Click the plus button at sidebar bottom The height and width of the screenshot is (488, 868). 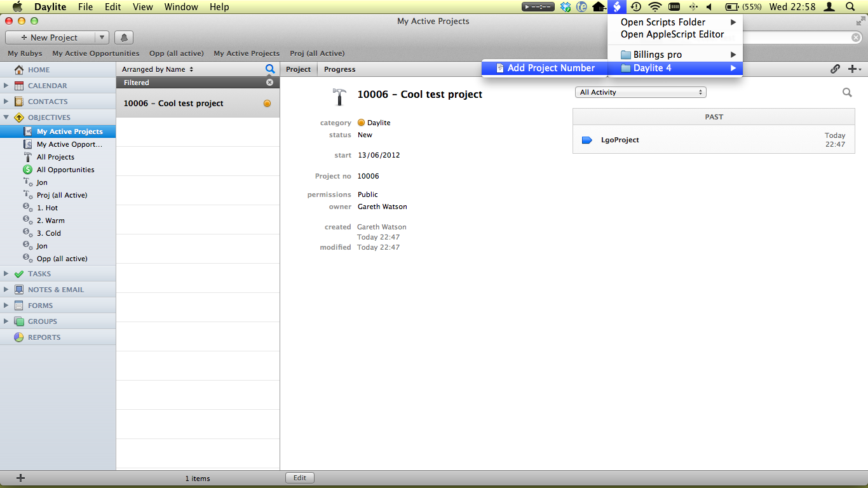(x=20, y=478)
